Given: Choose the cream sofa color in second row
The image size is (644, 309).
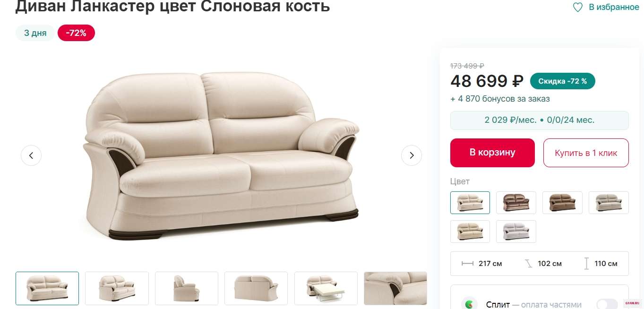Looking at the screenshot, I should (470, 232).
